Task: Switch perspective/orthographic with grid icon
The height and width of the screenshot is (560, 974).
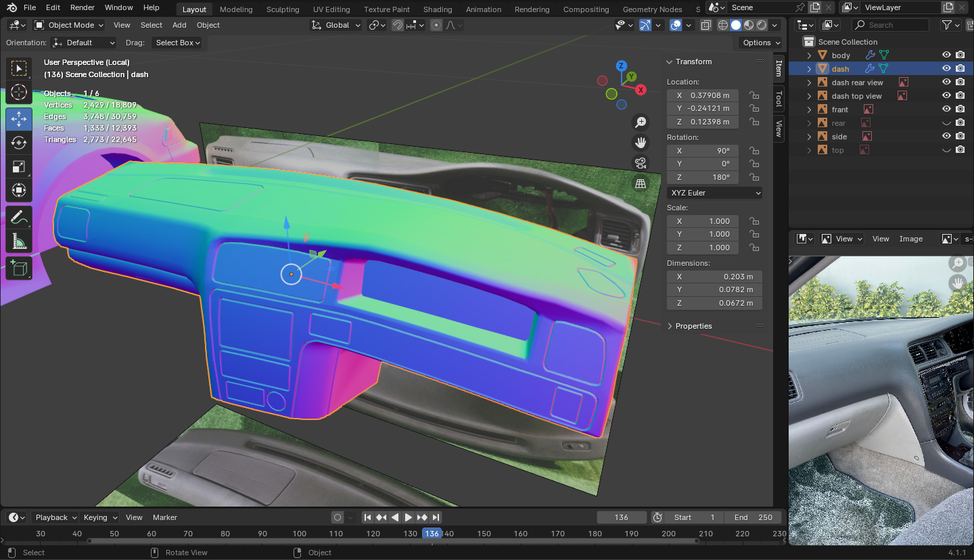Action: [x=641, y=183]
